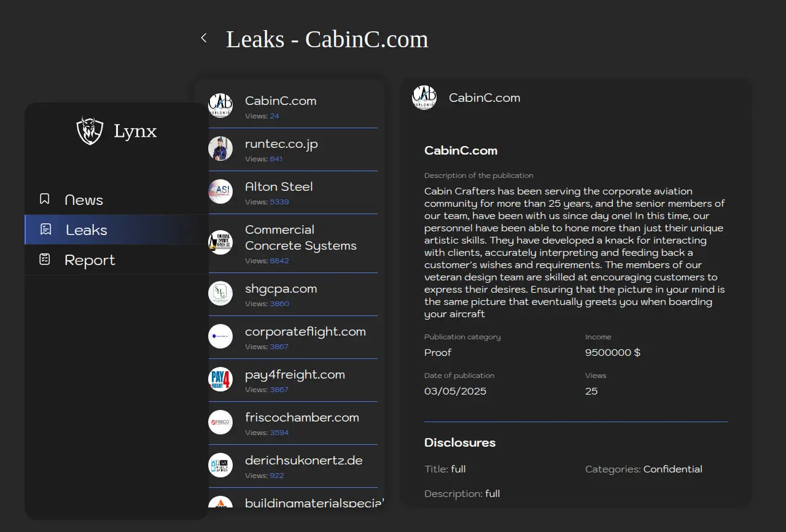Image resolution: width=786 pixels, height=532 pixels.
Task: Click the Leaks document icon in sidebar
Action: click(x=45, y=229)
